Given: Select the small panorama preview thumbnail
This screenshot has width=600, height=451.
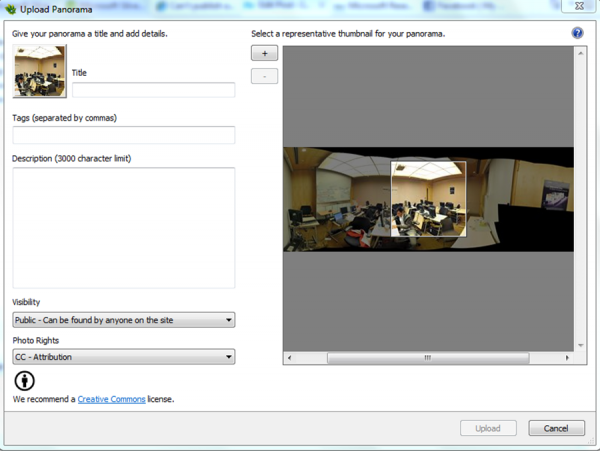Looking at the screenshot, I should pyautogui.click(x=40, y=71).
